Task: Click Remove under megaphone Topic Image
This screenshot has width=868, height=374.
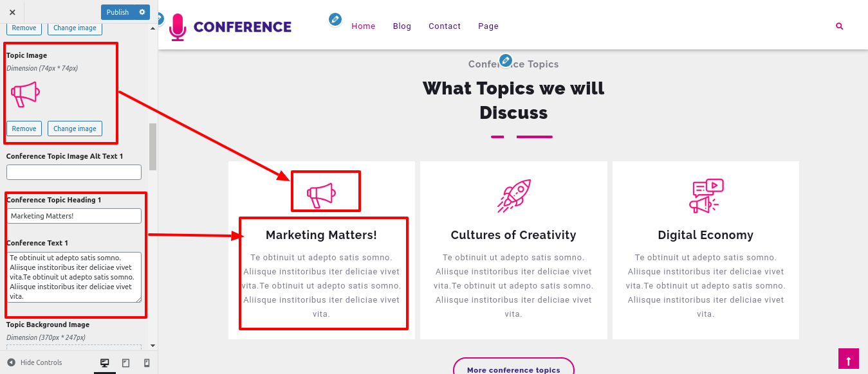Action: tap(24, 129)
